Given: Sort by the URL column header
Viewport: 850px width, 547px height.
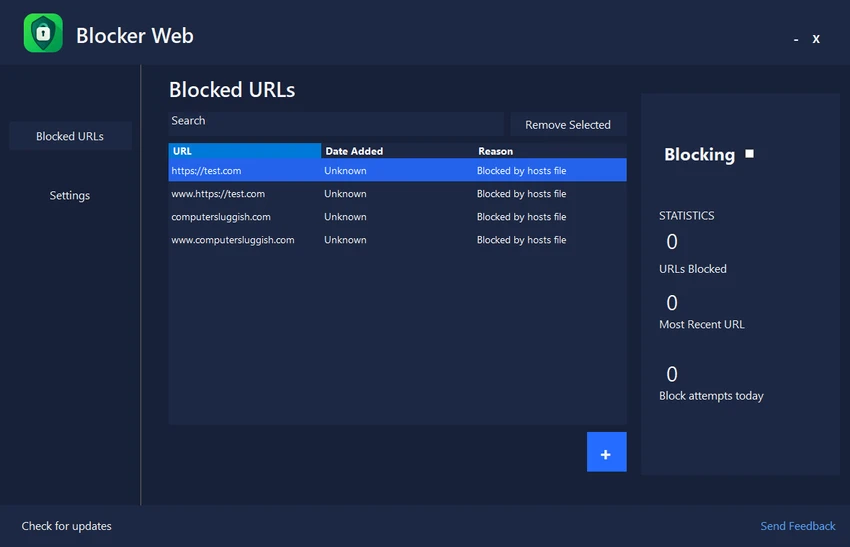Looking at the screenshot, I should [x=244, y=151].
